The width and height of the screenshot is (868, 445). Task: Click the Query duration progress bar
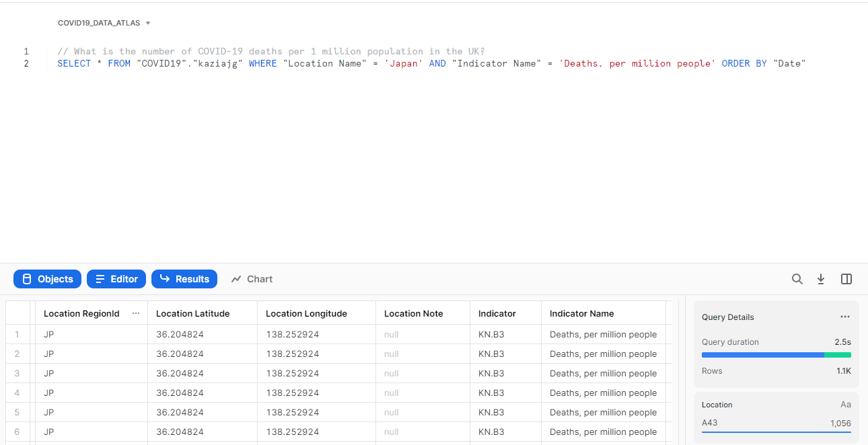pos(776,354)
